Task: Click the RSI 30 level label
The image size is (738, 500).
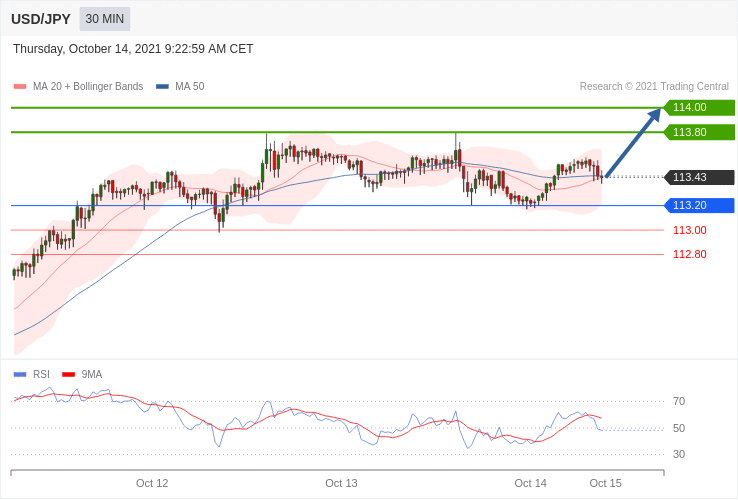Action: (x=679, y=454)
